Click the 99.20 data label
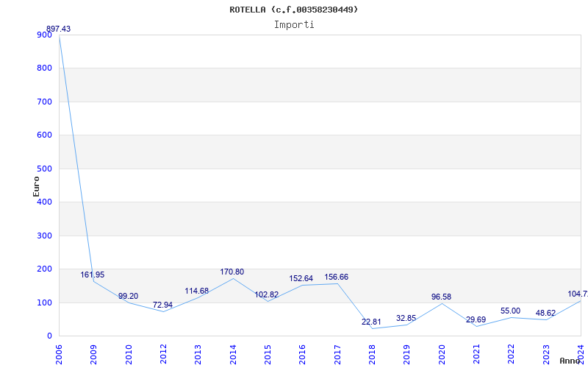588x368 pixels. [128, 297]
